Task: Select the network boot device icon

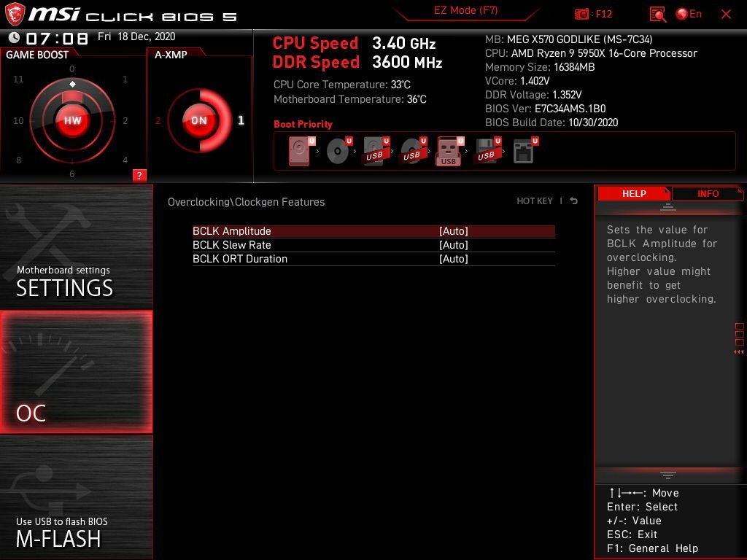Action: (525, 152)
